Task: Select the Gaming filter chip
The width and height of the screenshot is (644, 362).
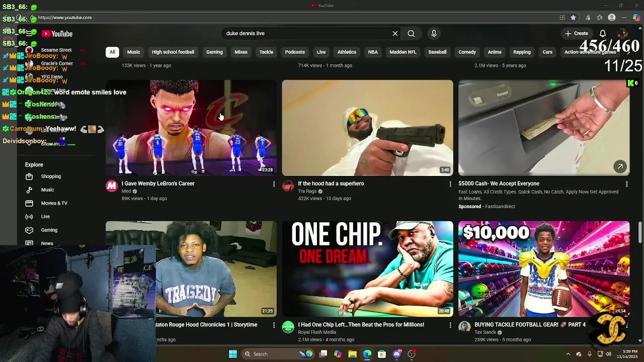Action: 214,52
